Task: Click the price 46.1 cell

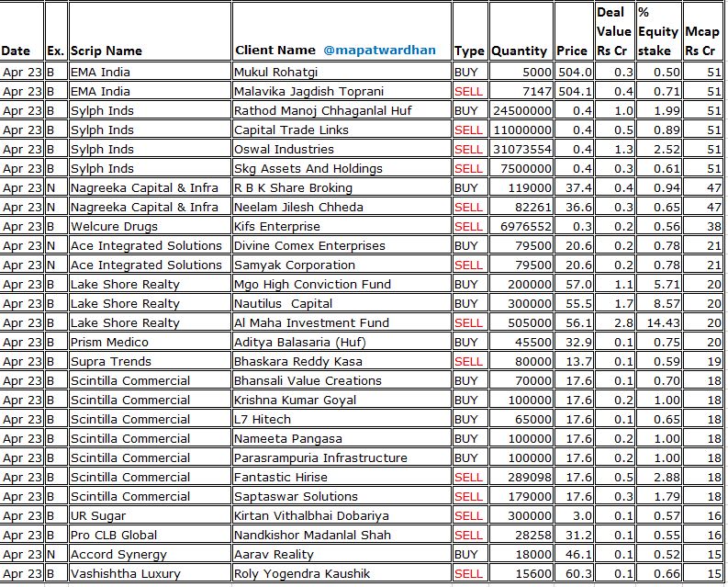Action: 574,554
